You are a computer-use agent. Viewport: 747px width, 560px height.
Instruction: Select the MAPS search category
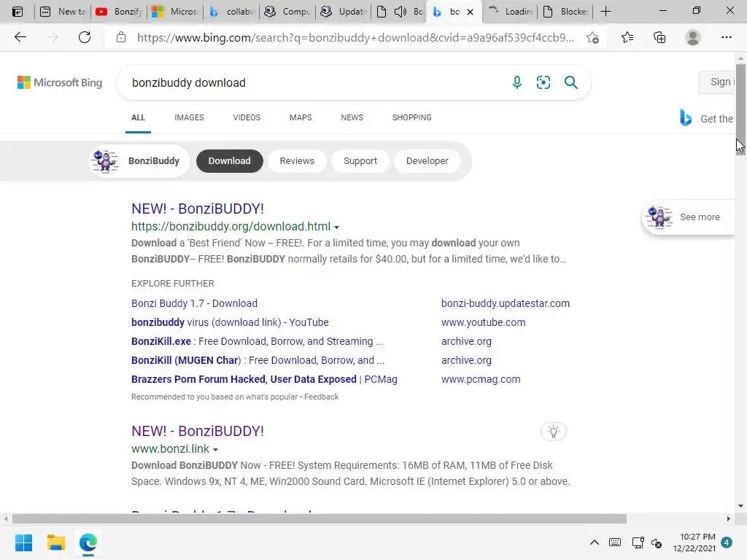pyautogui.click(x=301, y=117)
